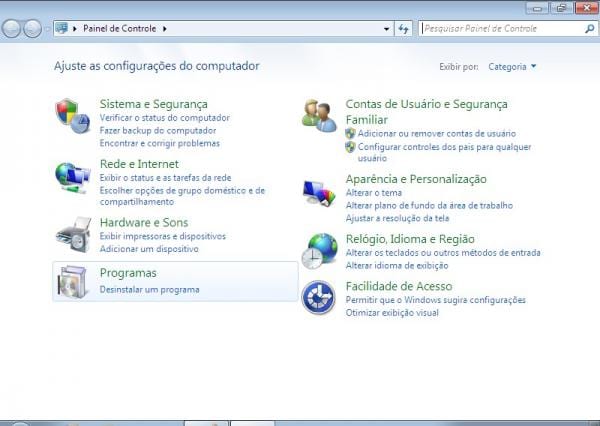
Task: Click the refresh arrows button in address bar
Action: pos(403,29)
